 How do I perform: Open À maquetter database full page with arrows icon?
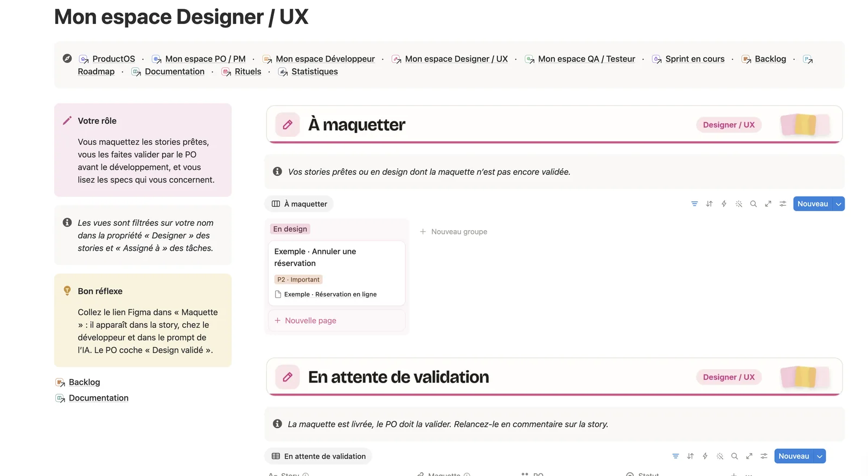tap(768, 204)
